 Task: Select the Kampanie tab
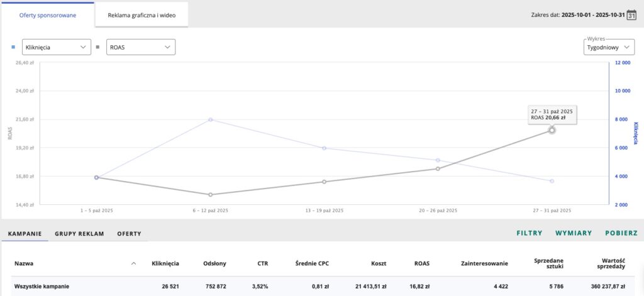[24, 233]
